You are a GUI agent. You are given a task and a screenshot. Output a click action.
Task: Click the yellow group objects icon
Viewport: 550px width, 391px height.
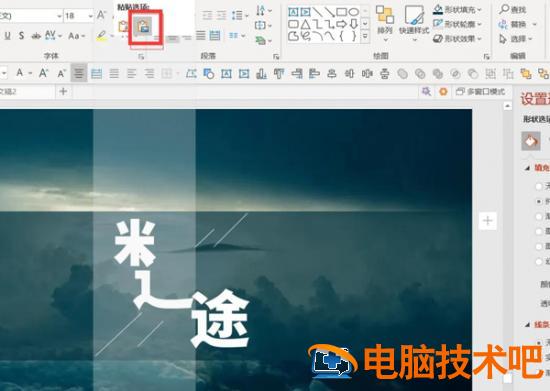[x=526, y=74]
